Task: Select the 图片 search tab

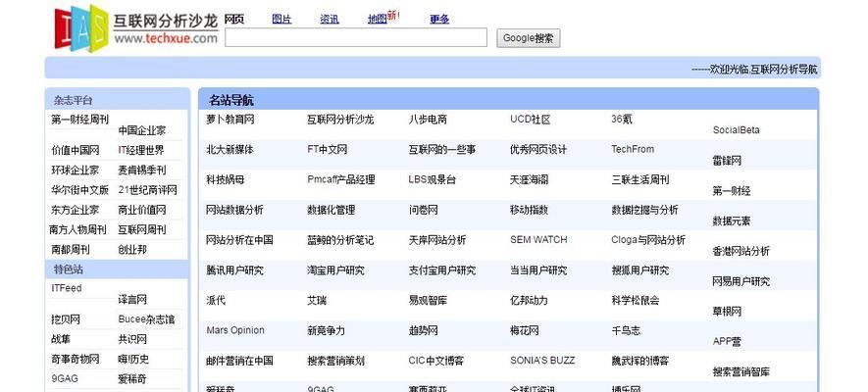Action: tap(281, 19)
